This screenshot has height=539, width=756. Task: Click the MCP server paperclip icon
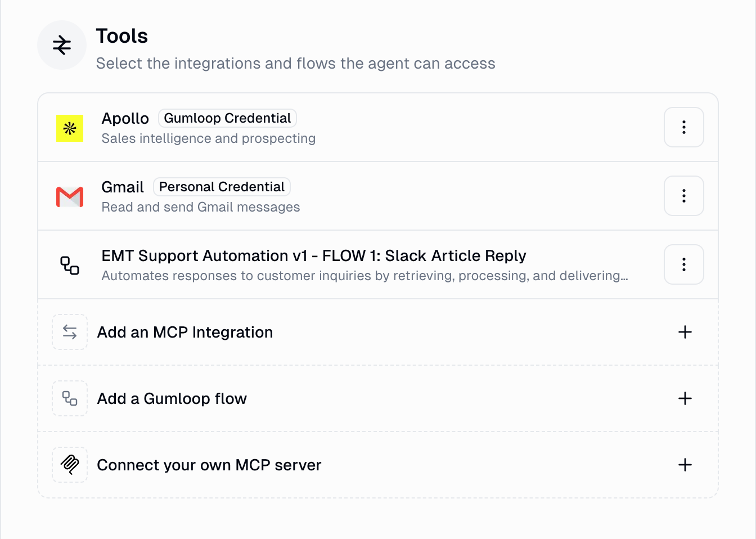70,465
